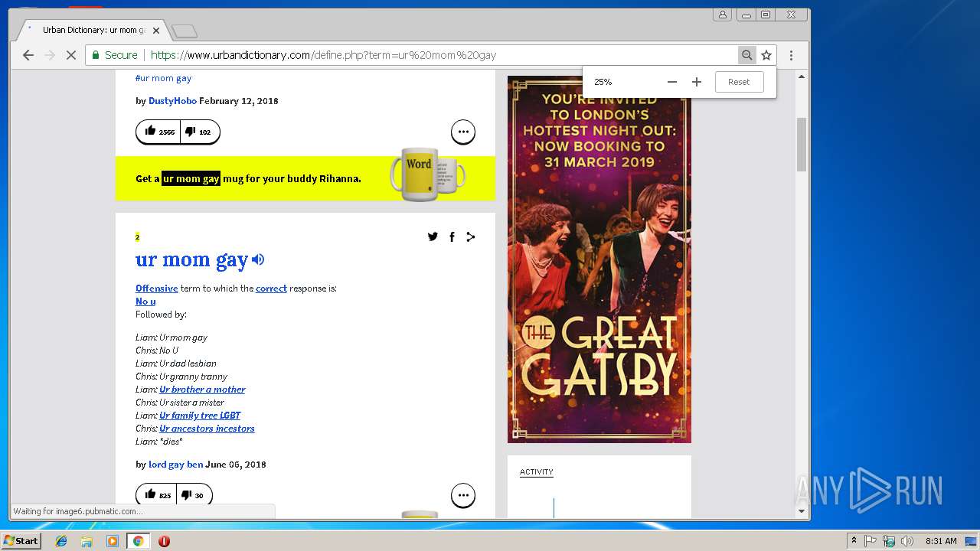
Task: Open the network tray icon
Action: tap(889, 541)
